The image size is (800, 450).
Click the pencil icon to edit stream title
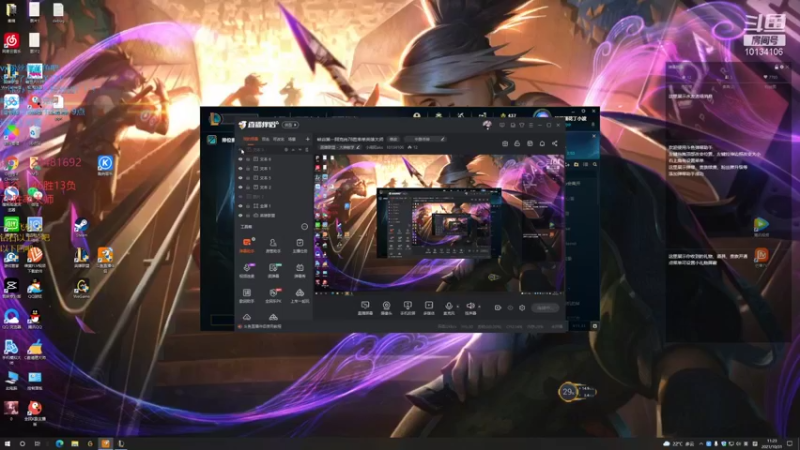(443, 139)
